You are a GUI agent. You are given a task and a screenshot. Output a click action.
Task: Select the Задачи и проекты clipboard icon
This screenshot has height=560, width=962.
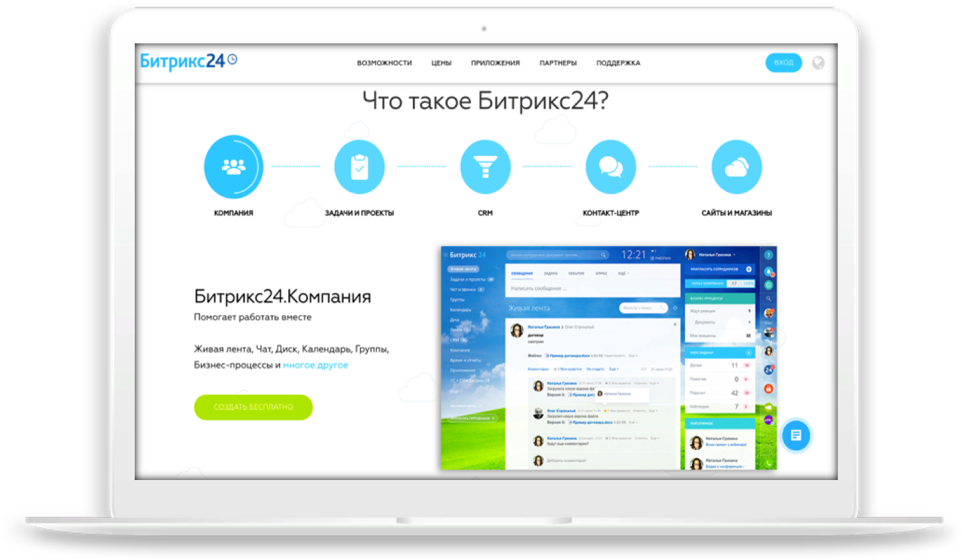[x=359, y=167]
